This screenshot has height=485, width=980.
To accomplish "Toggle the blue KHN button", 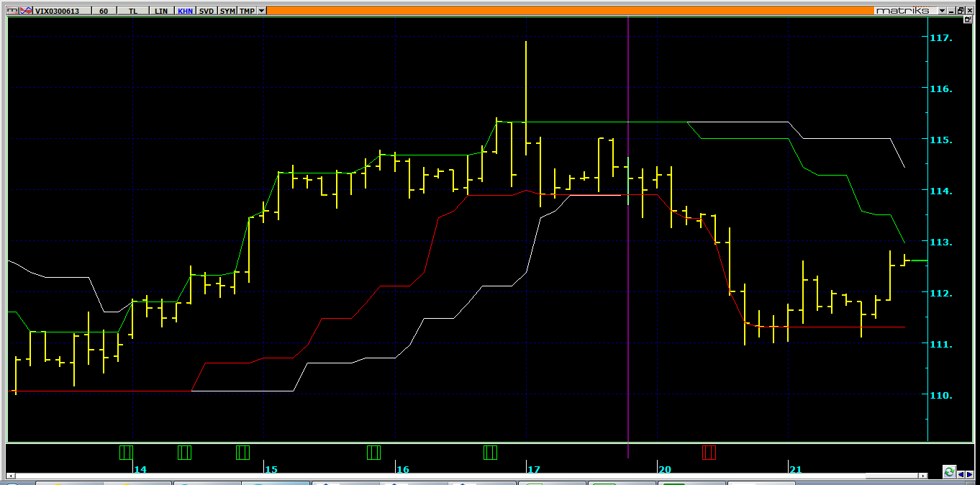I will click(x=185, y=11).
